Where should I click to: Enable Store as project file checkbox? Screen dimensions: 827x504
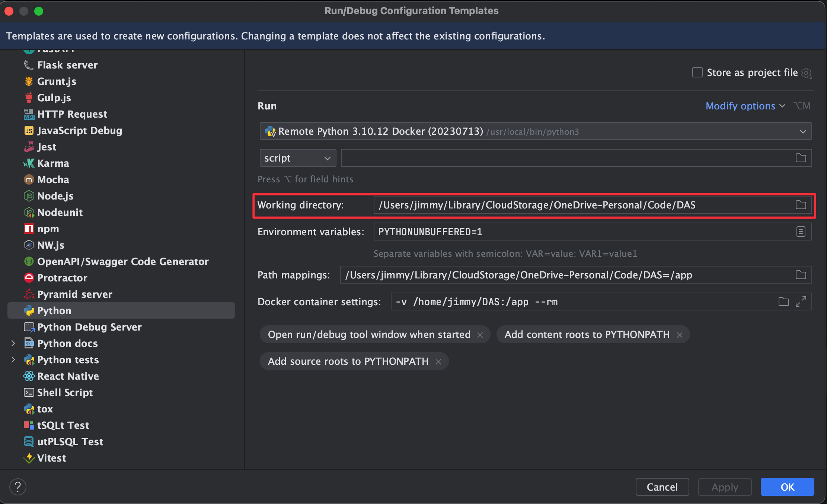click(697, 72)
